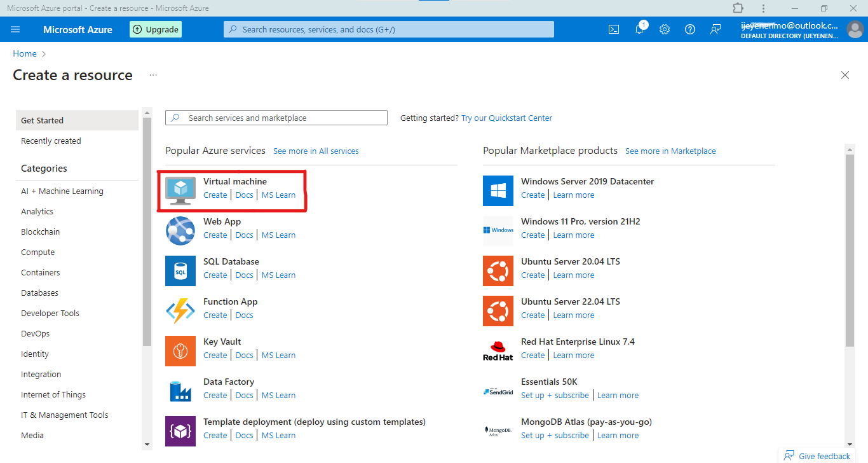
Task: Click the Virtual machine heading text
Action: coord(235,181)
